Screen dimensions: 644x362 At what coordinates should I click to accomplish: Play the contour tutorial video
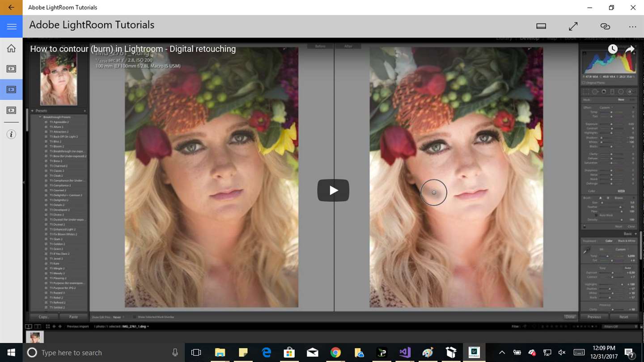[x=333, y=190]
